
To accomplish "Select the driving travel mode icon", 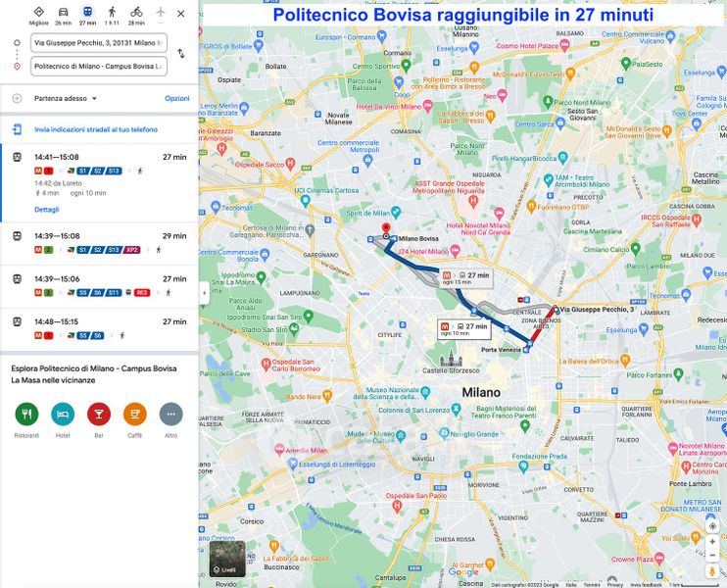I will (63, 13).
